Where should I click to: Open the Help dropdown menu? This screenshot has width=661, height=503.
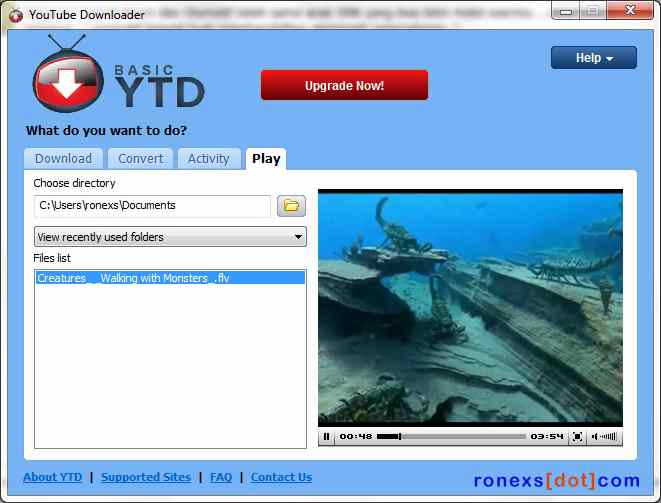click(x=594, y=57)
